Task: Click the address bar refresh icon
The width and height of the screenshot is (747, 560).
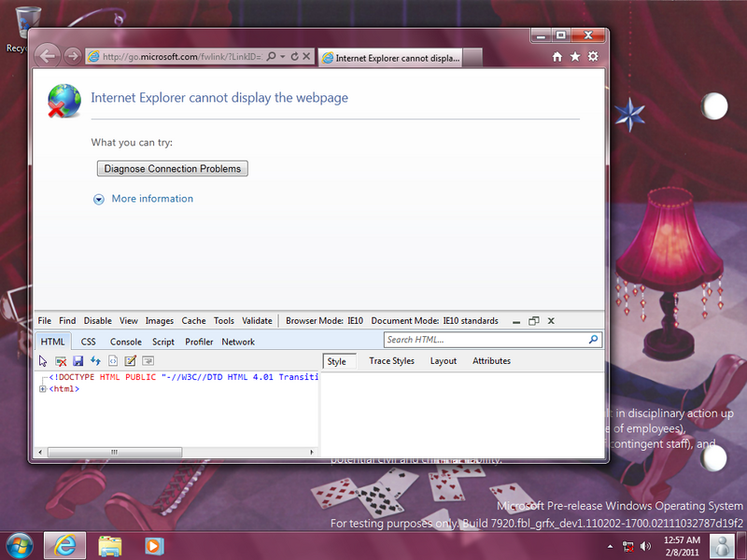Action: click(295, 57)
